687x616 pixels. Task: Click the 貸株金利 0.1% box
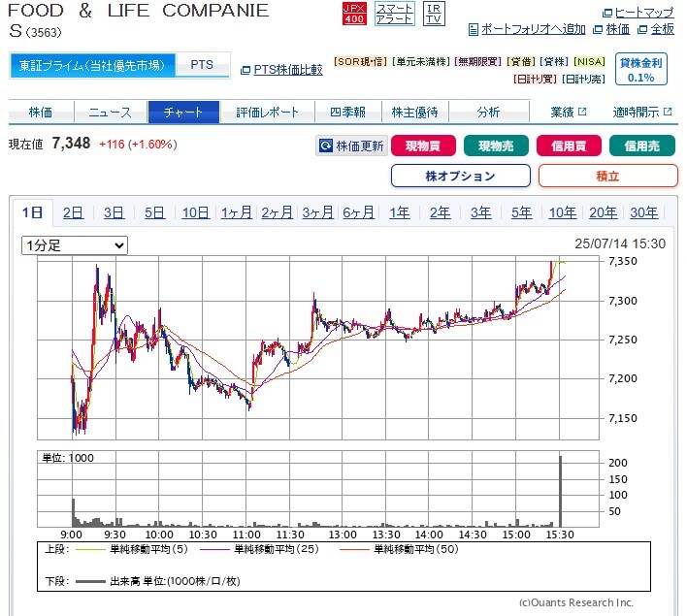pos(641,69)
